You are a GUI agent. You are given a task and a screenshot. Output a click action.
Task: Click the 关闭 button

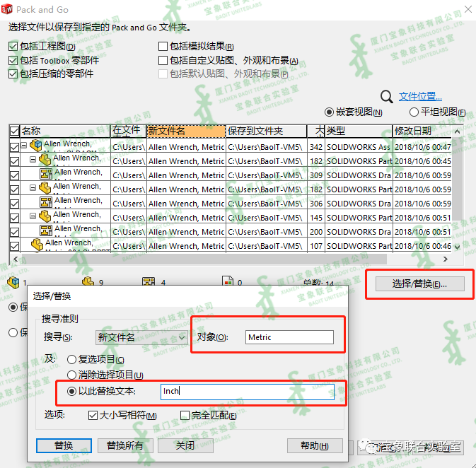[185, 445]
